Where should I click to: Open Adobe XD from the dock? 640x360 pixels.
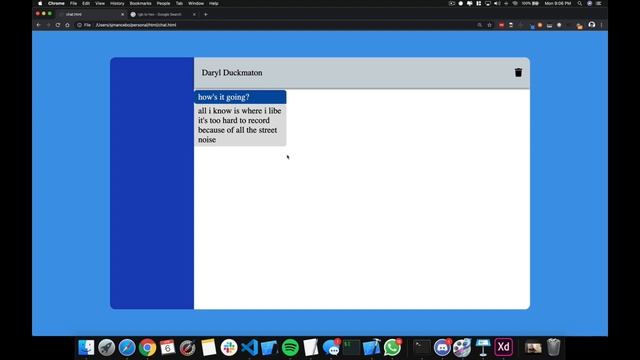coord(503,348)
